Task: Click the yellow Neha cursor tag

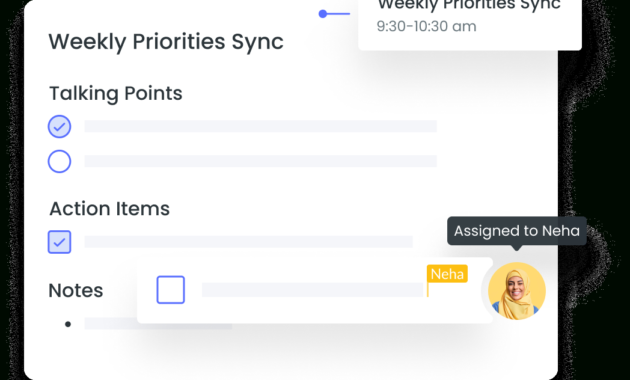Action: point(447,274)
